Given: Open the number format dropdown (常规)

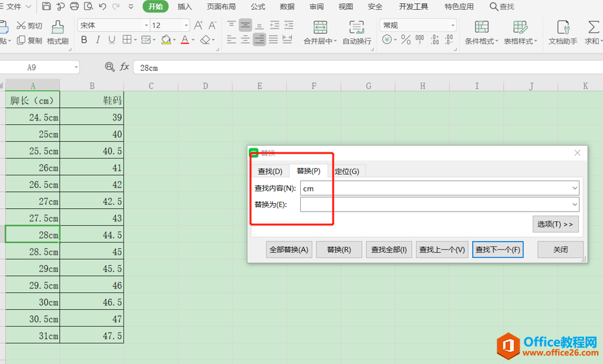Looking at the screenshot, I should (x=453, y=25).
